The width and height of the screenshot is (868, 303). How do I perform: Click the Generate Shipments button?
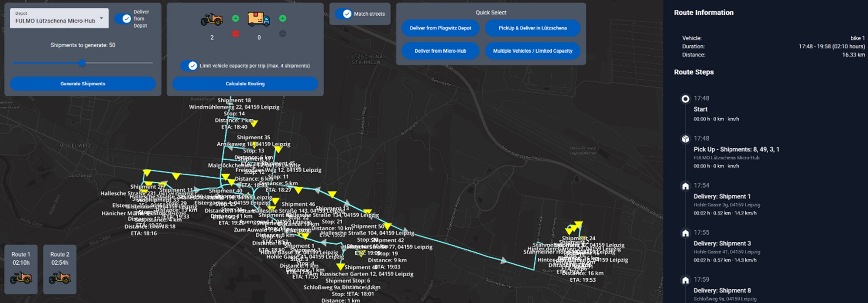tap(83, 84)
